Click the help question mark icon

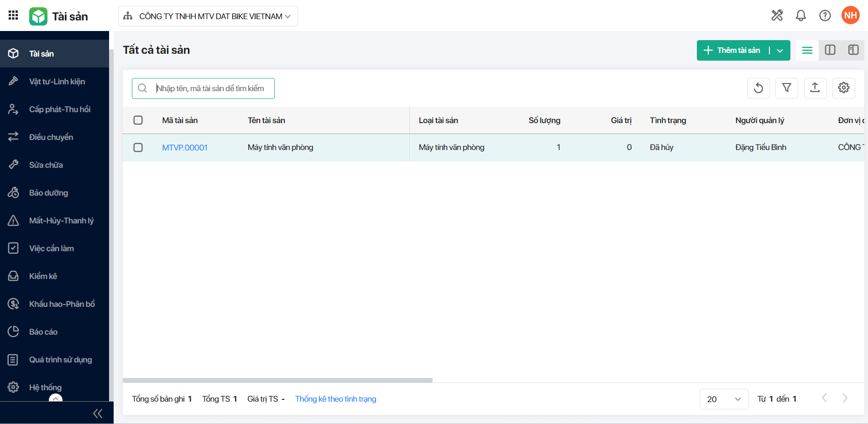[825, 16]
